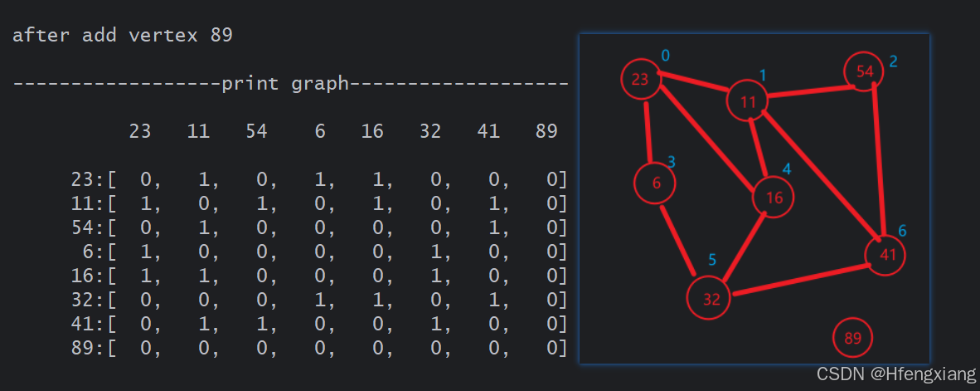Click the blue index label 2 beside node 54
The width and height of the screenshot is (980, 391).
point(893,61)
